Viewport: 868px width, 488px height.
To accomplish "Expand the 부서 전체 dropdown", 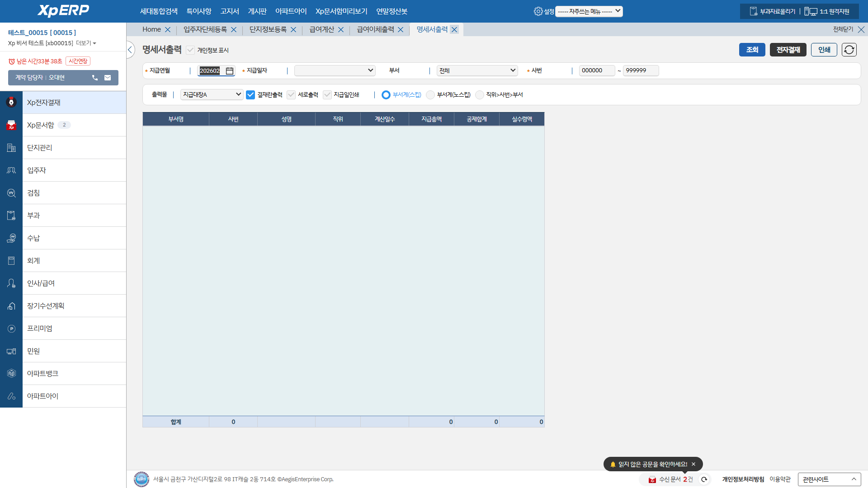I will [477, 70].
